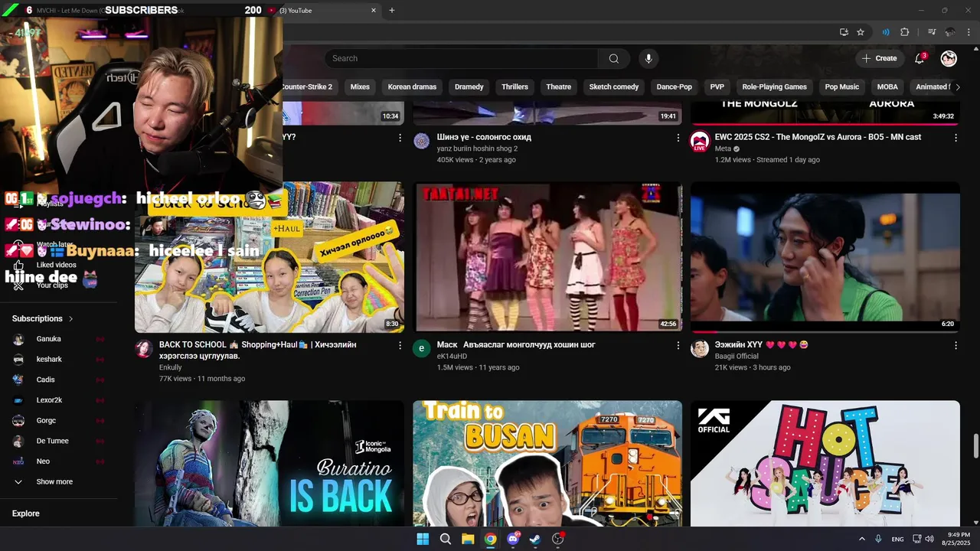Open the OBS icon on the taskbar
This screenshot has width=980, height=551.
[558, 539]
